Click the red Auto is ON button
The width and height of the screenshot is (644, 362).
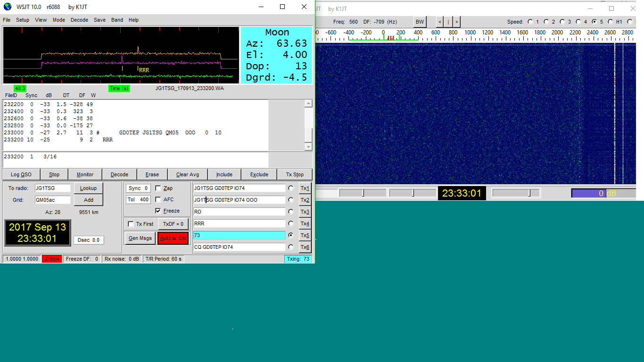(x=173, y=238)
